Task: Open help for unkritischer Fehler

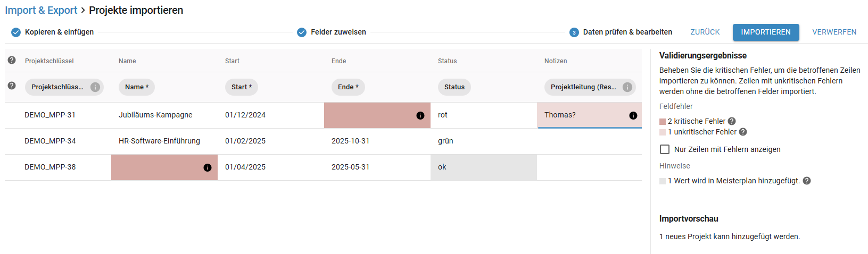Action: [x=743, y=132]
